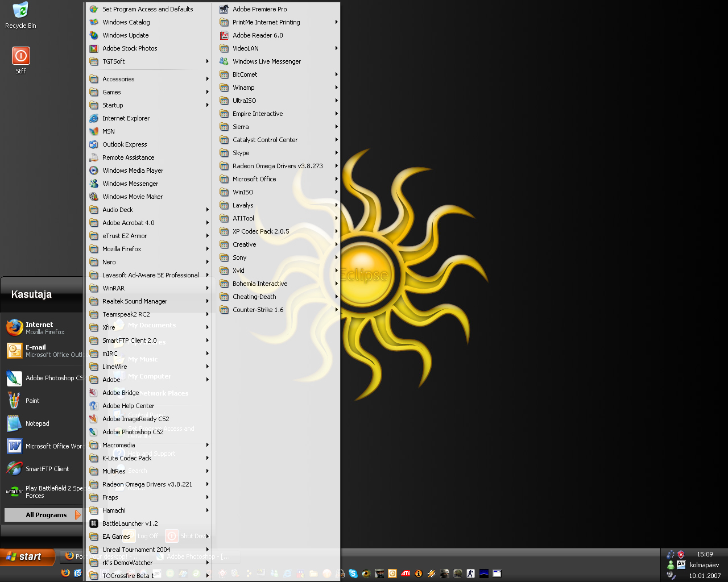Open the pinned E-mail Microsoft Office Outlook entry

44,351
